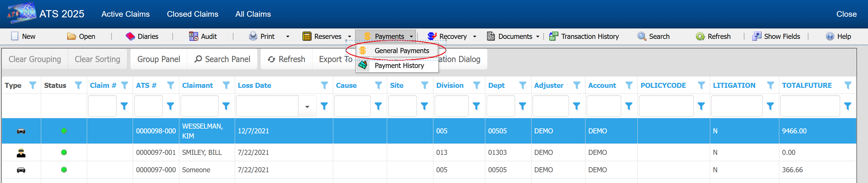Open the Loss Date filter date picker dropdown
Screen dimensions: 868x183
pos(307,107)
